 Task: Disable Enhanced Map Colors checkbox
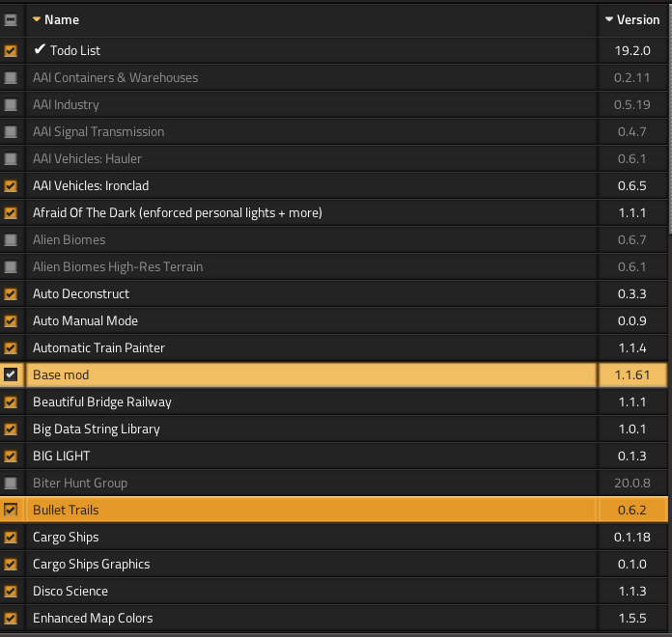pos(11,618)
